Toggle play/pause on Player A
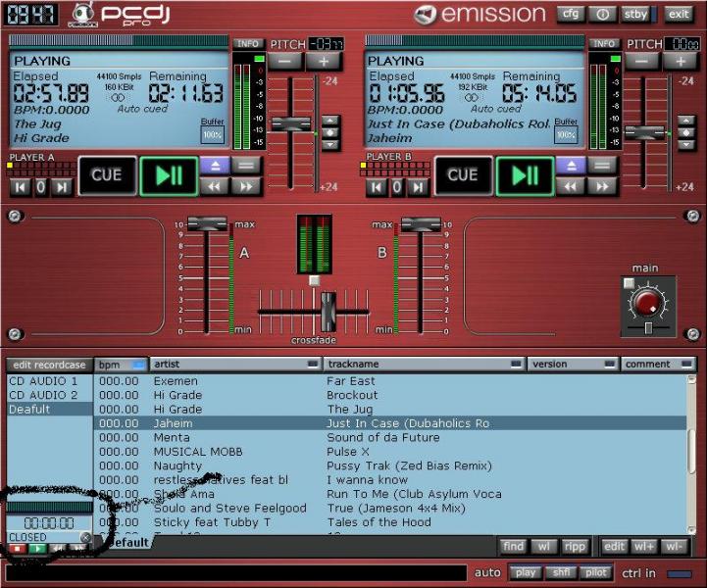The width and height of the screenshot is (707, 588). (169, 175)
